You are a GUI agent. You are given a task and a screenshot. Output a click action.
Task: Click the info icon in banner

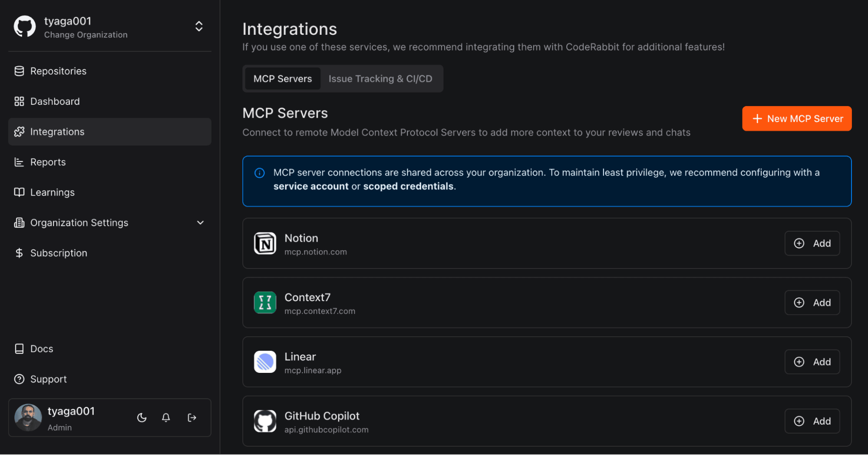click(260, 173)
